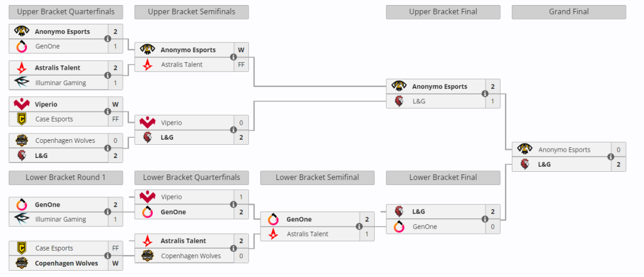The height and width of the screenshot is (277, 644).
Task: Click the Anonymo Esports logo in Grand Final
Action: click(x=525, y=150)
